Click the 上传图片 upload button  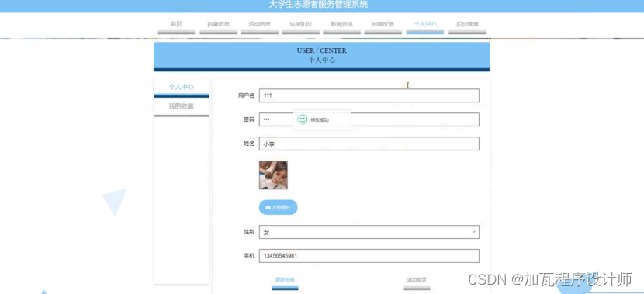pos(278,207)
